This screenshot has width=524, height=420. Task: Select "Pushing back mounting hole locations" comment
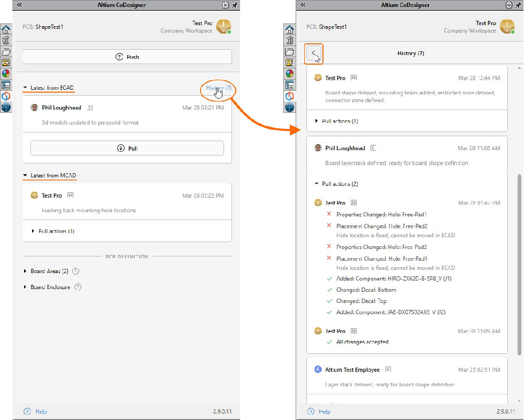point(89,211)
